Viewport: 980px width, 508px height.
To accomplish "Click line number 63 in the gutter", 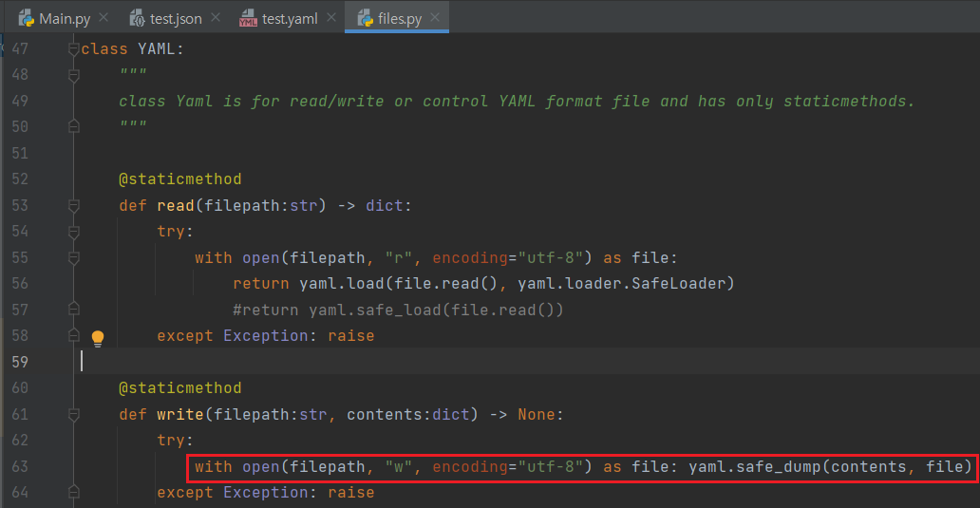I will pyautogui.click(x=20, y=467).
